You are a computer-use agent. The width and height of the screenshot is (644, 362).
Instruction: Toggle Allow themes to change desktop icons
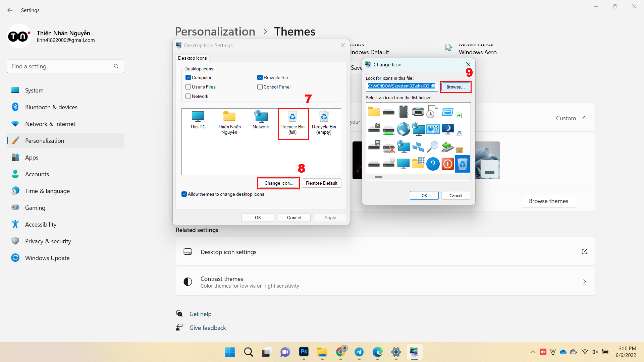pos(184,194)
